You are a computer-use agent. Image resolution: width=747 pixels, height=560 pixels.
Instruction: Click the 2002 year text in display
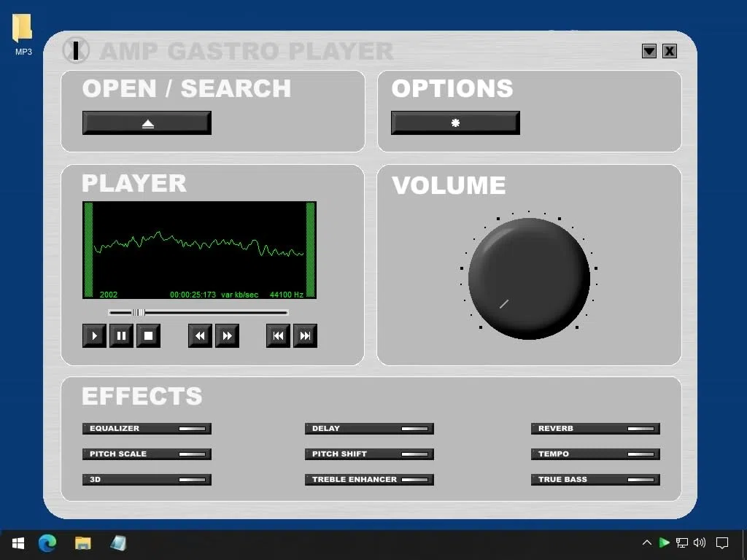tap(109, 295)
